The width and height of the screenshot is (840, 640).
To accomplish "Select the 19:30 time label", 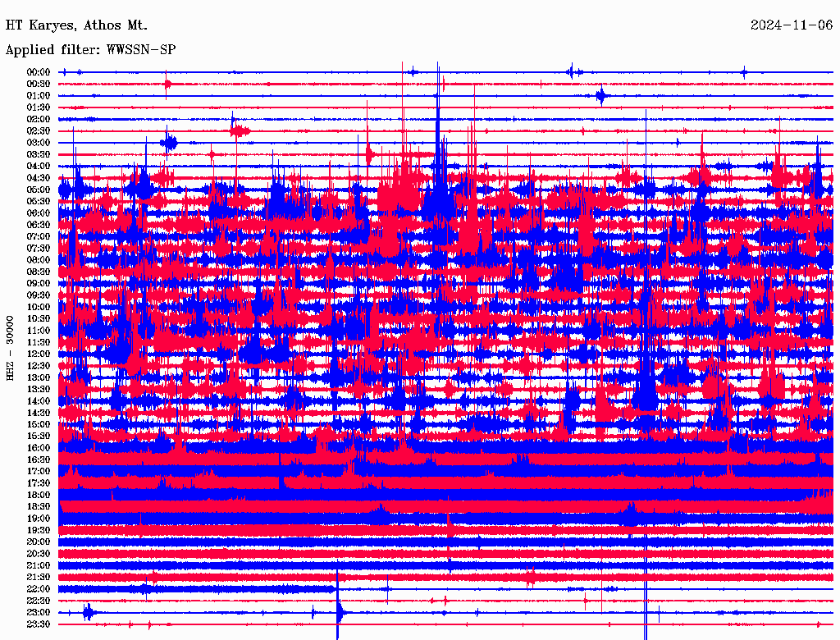I will pos(39,531).
